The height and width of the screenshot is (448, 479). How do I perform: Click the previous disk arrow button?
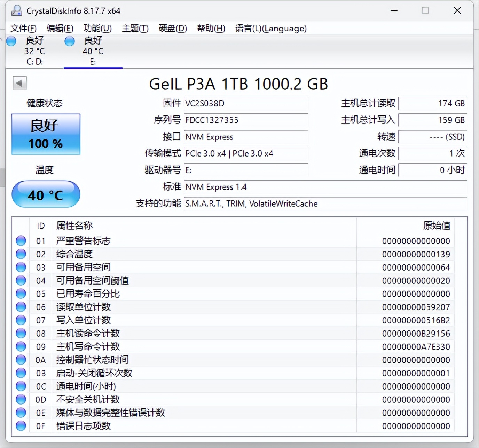19,83
